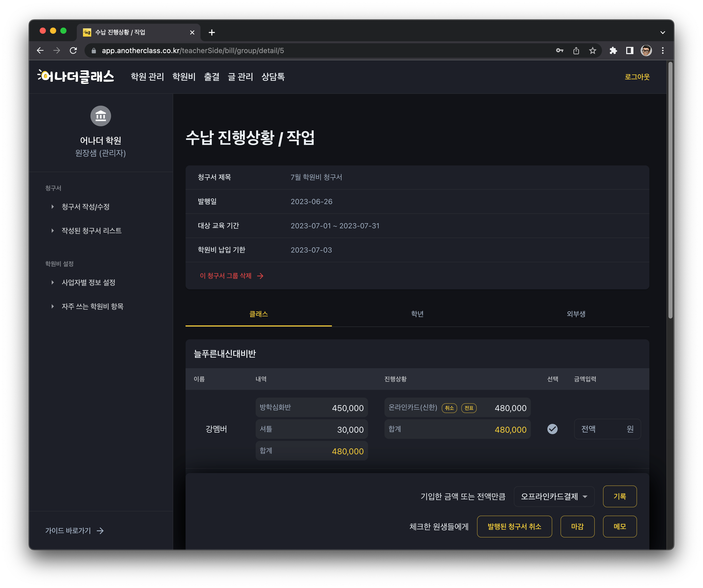703x588 pixels.
Task: Switch to the 학년 tab
Action: tap(417, 314)
